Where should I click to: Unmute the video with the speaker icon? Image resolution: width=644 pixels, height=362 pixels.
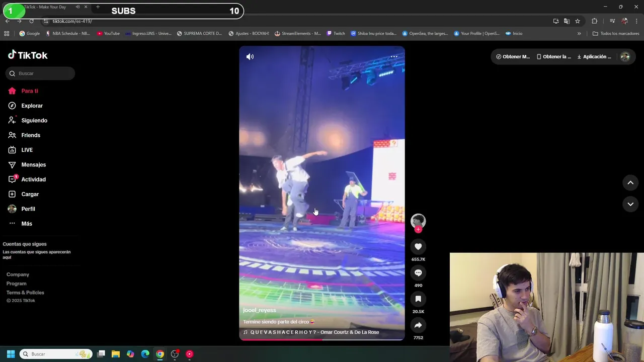click(250, 57)
